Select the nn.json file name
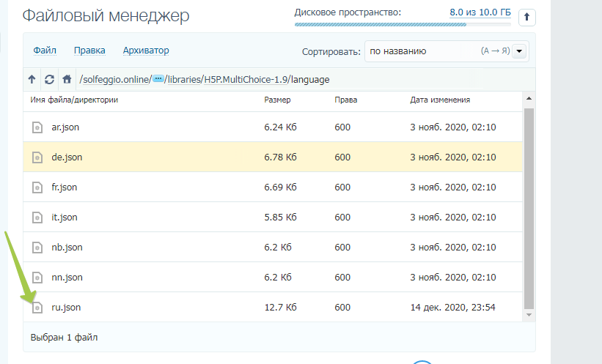This screenshot has height=364, width=602. [x=67, y=278]
